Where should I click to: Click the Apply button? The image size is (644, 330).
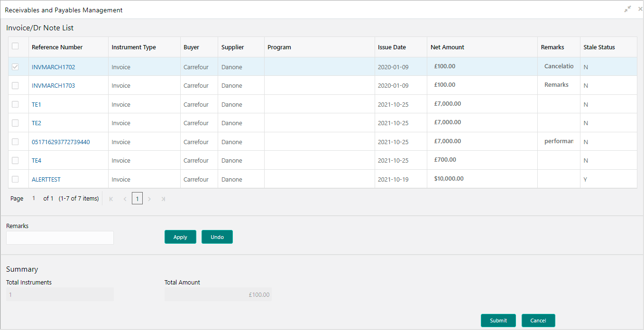pos(180,237)
